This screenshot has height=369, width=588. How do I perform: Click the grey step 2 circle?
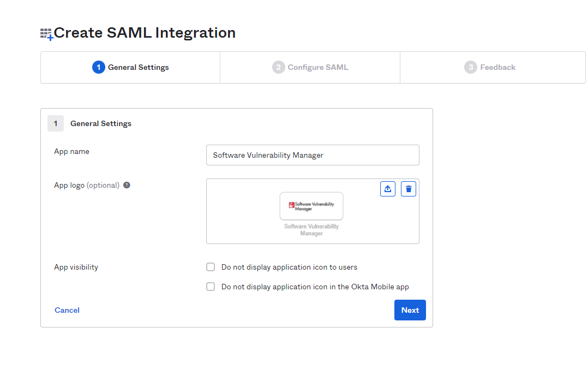[x=278, y=68]
